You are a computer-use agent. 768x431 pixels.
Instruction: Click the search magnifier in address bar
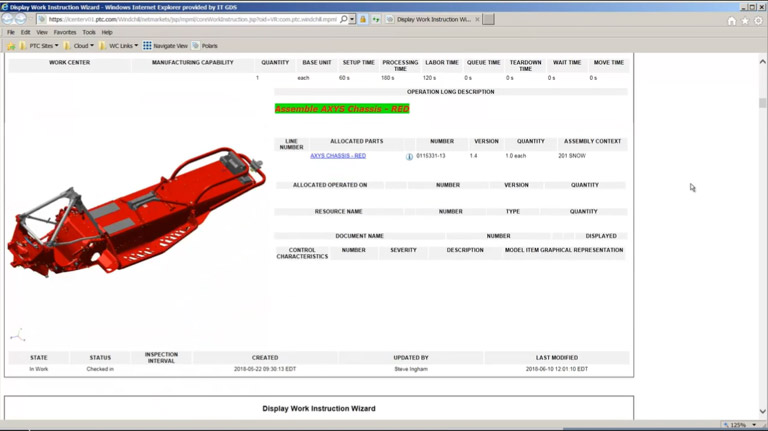(x=344, y=19)
